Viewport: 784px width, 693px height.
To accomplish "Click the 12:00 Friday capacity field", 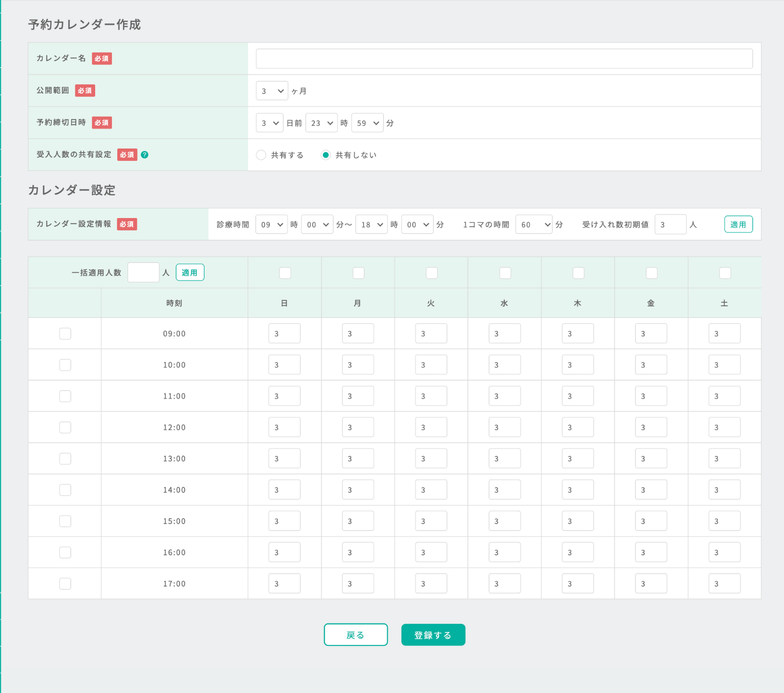I will point(651,428).
